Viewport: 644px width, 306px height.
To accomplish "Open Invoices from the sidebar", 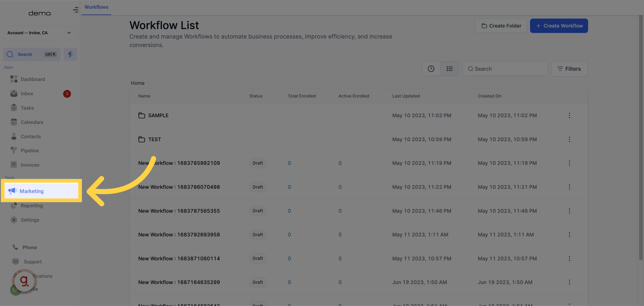I will click(x=25, y=165).
